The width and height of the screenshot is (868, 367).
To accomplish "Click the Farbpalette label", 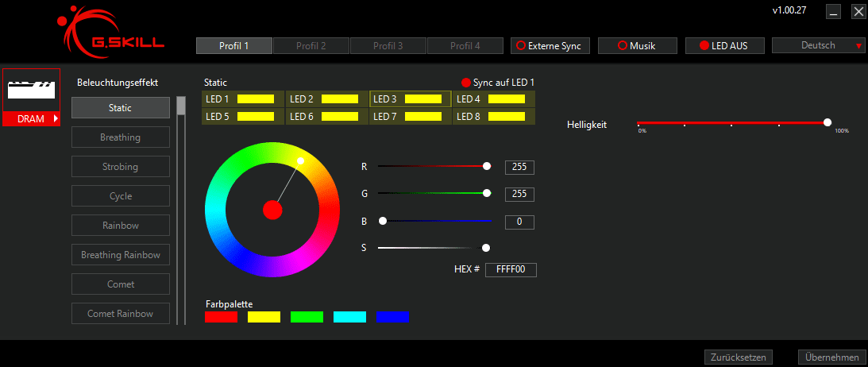I will (230, 304).
